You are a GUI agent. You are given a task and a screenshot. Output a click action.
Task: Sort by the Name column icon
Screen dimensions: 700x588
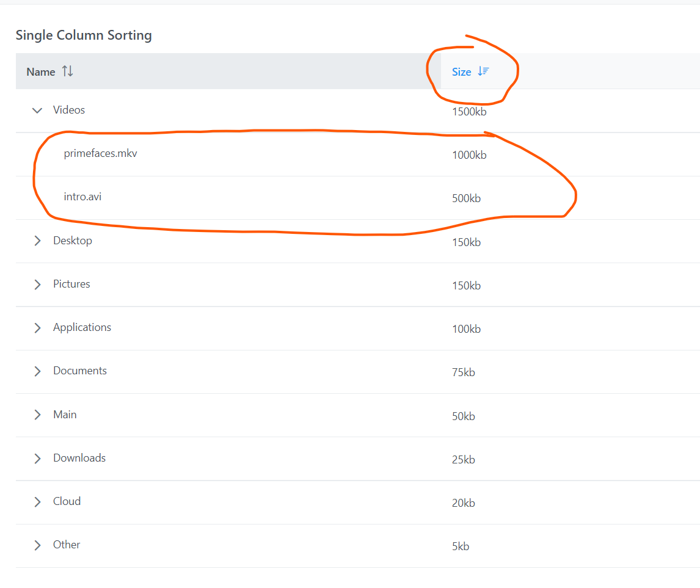click(x=67, y=71)
